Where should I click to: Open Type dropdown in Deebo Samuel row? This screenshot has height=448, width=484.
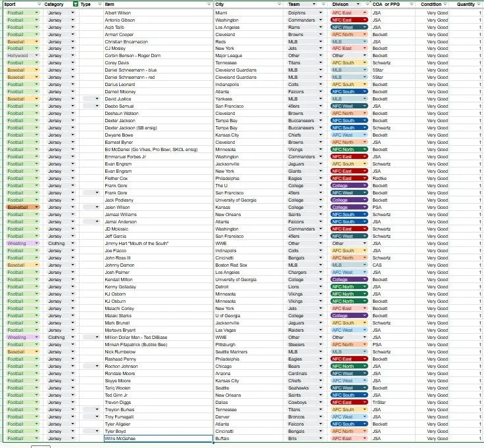click(x=97, y=106)
